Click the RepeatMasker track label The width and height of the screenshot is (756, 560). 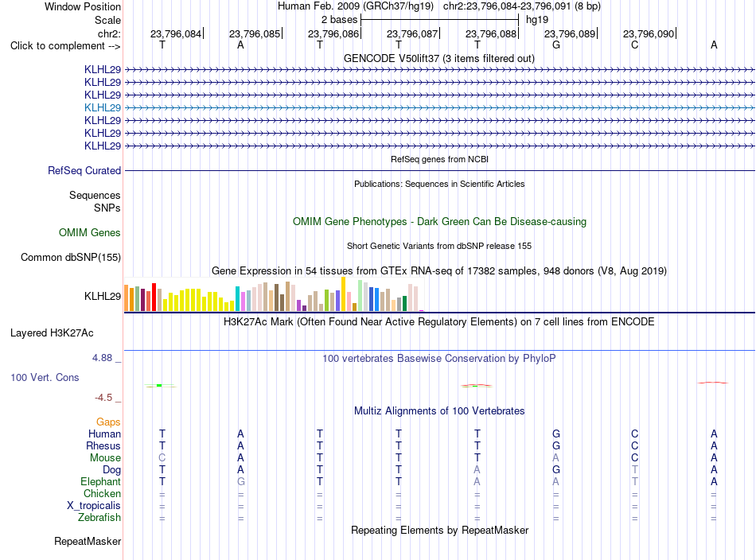[x=88, y=541]
